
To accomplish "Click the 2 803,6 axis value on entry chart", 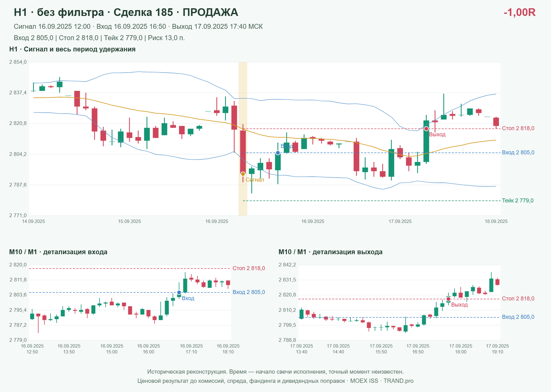I will [18, 295].
